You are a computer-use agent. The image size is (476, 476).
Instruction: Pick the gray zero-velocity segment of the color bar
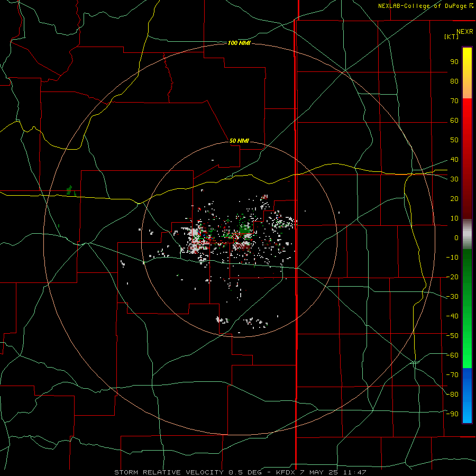(x=467, y=234)
